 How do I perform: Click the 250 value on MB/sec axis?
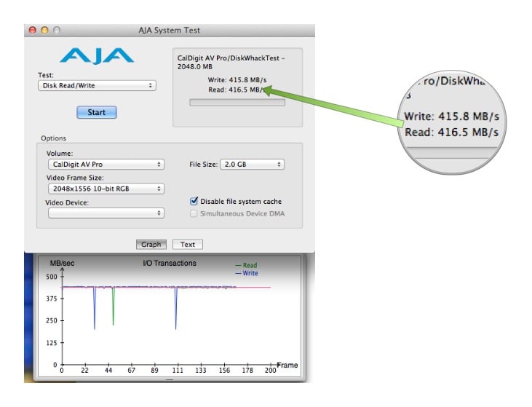point(52,320)
